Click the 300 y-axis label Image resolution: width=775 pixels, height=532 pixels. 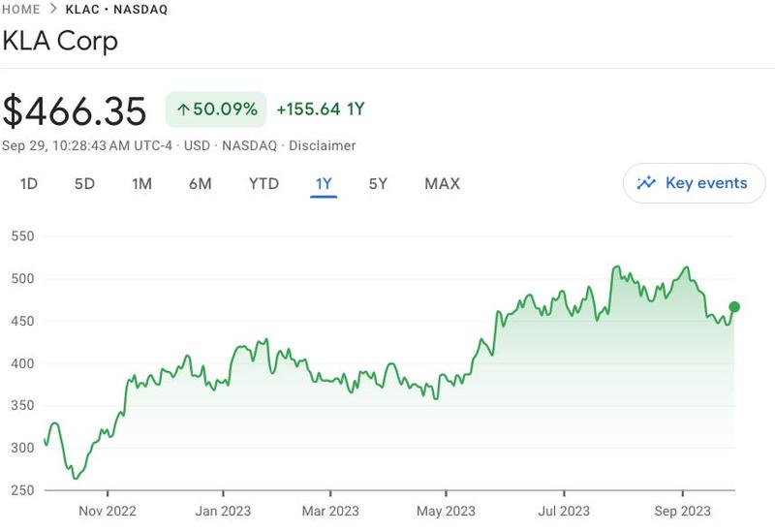tap(22, 448)
